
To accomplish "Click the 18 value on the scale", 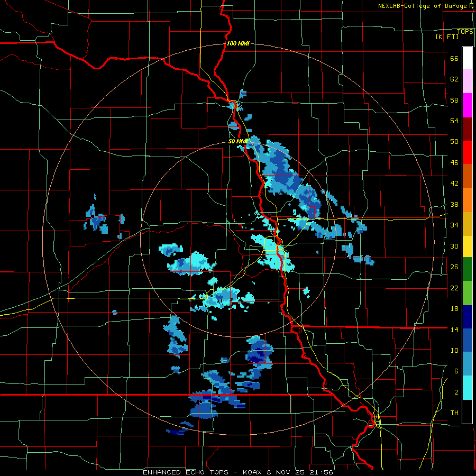I will (454, 309).
